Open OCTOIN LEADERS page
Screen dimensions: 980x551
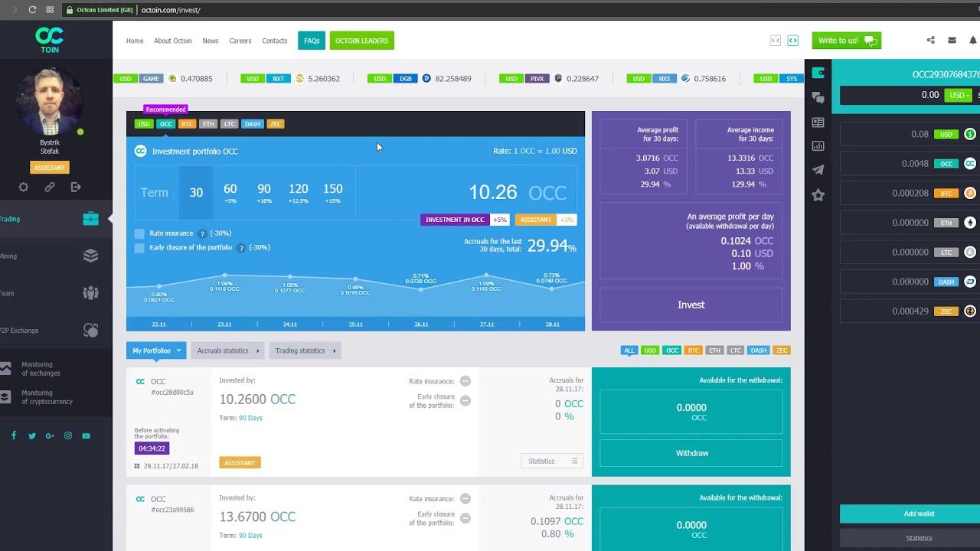tap(362, 41)
